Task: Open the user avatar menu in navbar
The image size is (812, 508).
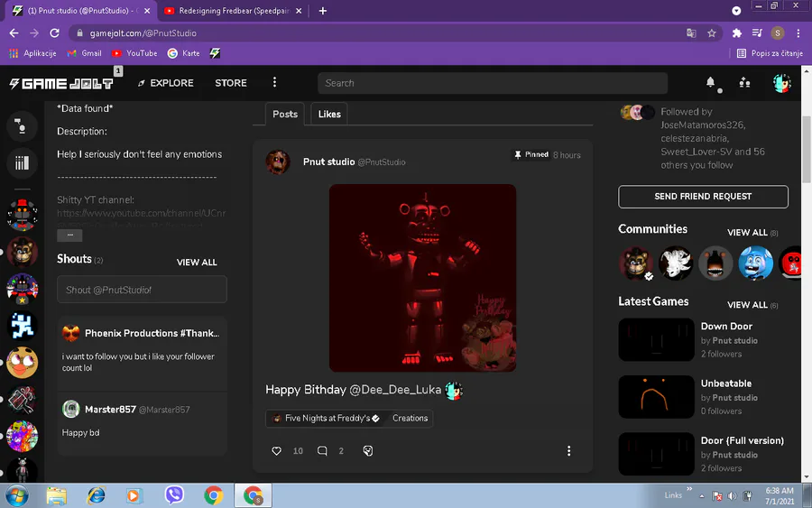Action: (781, 83)
